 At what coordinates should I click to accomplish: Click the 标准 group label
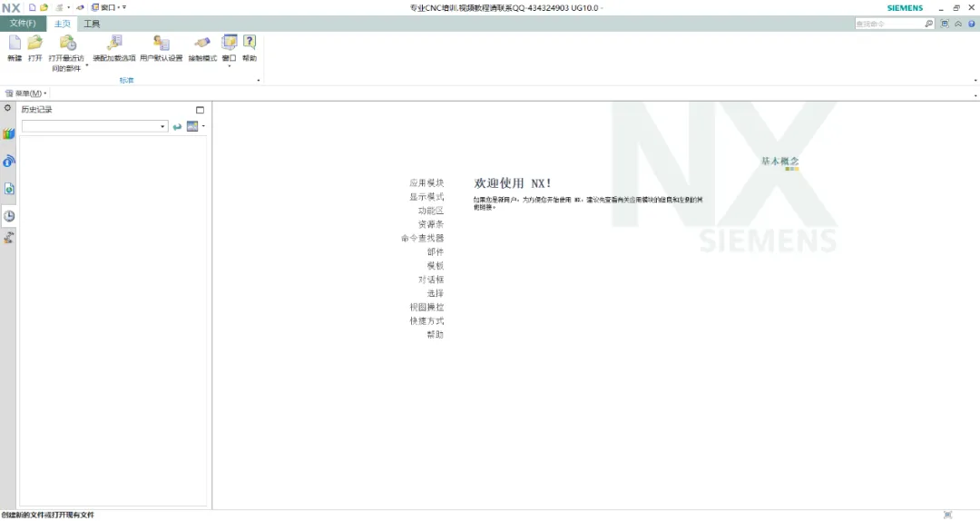click(x=127, y=80)
